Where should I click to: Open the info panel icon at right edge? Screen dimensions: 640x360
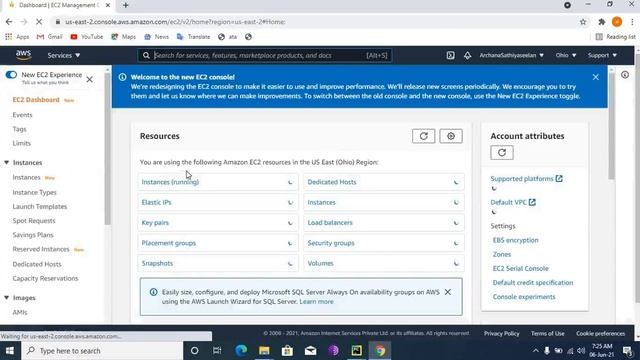pos(625,75)
